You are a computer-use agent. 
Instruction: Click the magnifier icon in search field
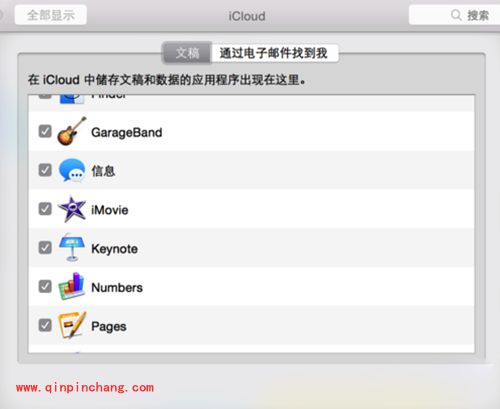[x=456, y=15]
